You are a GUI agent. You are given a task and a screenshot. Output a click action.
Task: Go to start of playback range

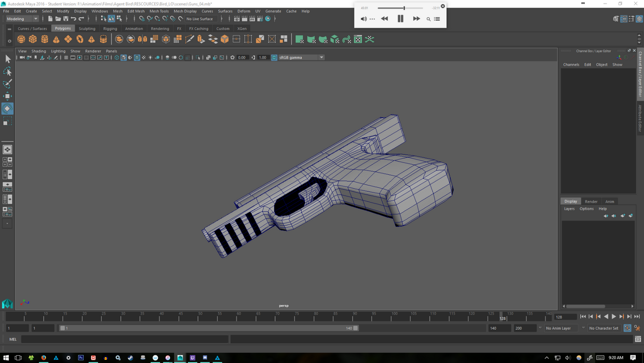(x=583, y=317)
